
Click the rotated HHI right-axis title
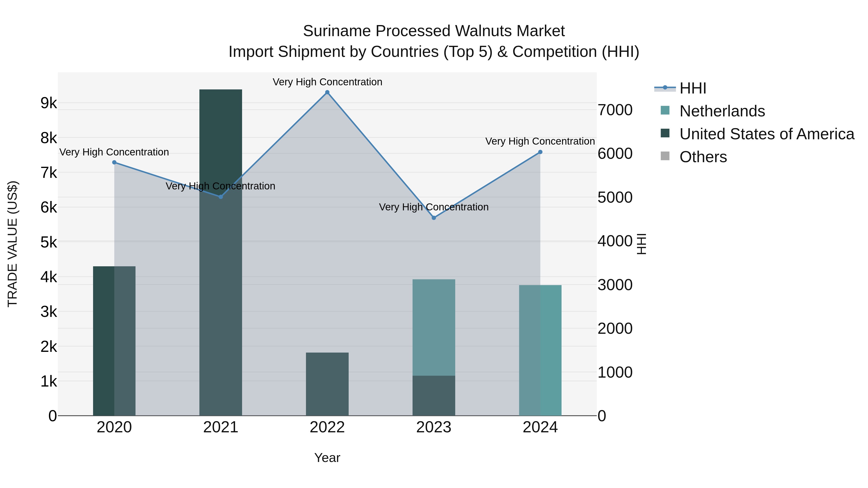[x=641, y=244]
